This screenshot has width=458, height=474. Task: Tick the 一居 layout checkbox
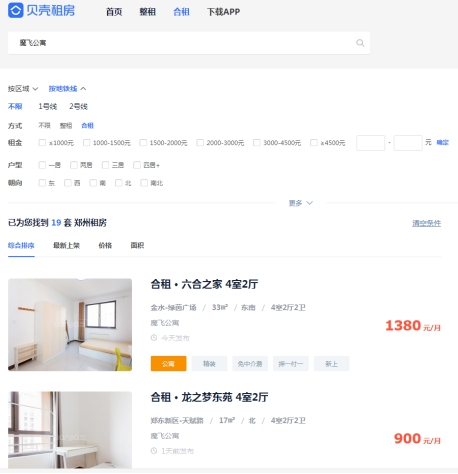coord(42,165)
